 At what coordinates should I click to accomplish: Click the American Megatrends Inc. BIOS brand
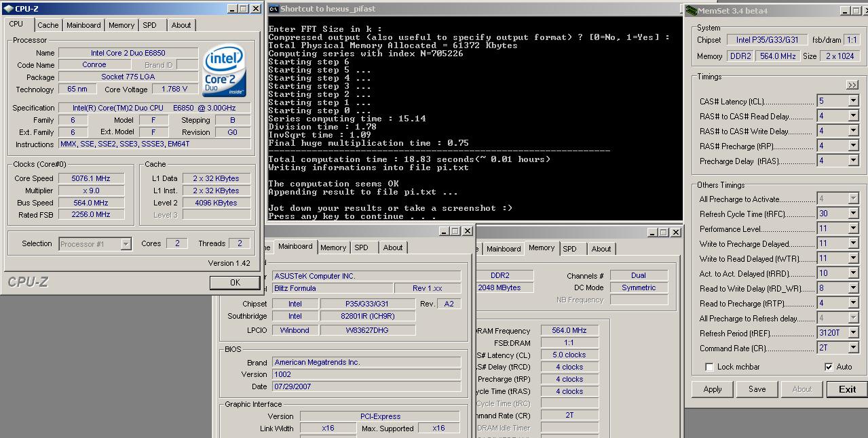pos(366,362)
